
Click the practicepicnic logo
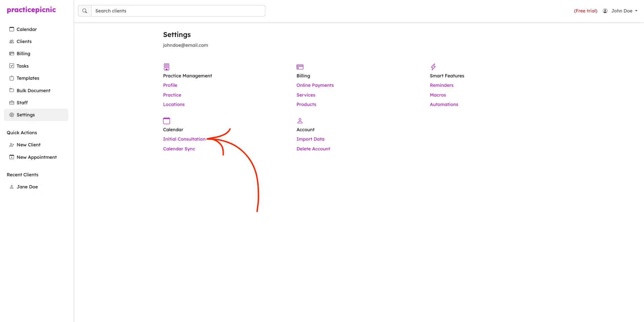click(x=31, y=10)
